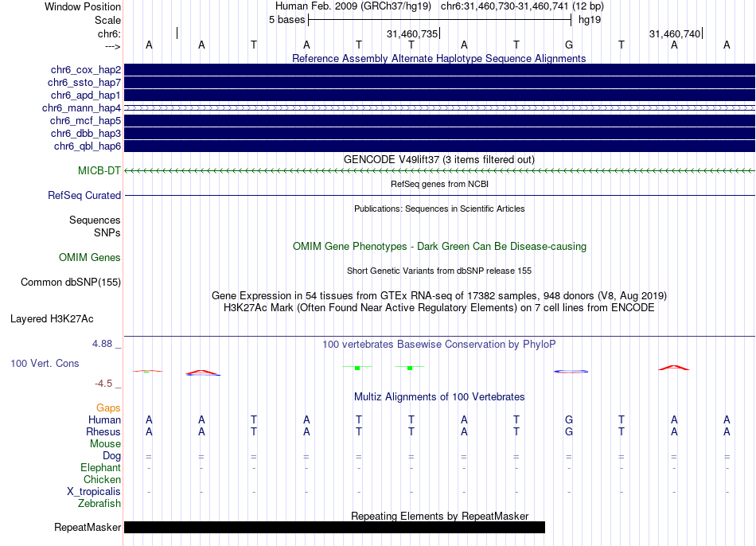
Task: Click the RepeatMasker track label
Action: pyautogui.click(x=88, y=527)
